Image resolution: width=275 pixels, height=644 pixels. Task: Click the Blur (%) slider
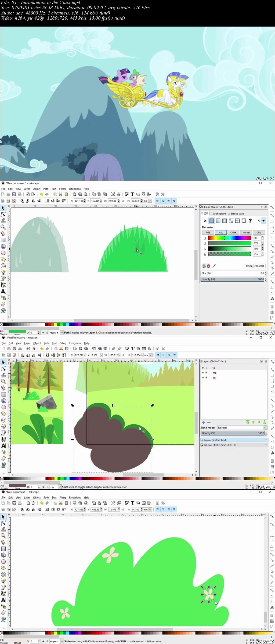(x=233, y=273)
